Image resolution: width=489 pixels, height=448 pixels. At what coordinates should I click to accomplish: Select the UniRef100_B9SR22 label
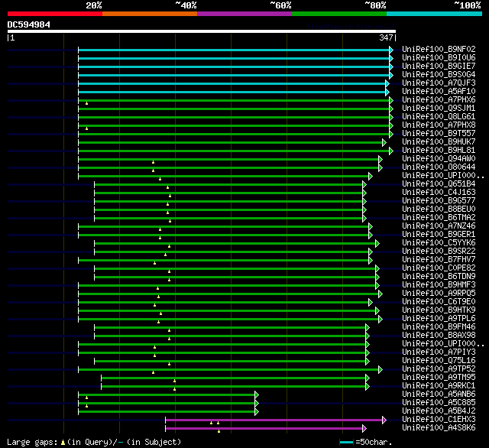pyautogui.click(x=439, y=252)
